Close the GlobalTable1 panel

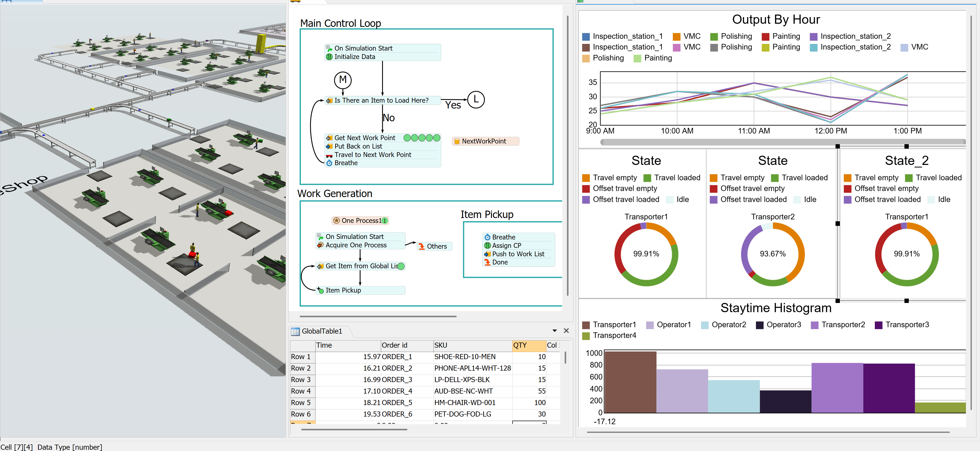pos(566,331)
